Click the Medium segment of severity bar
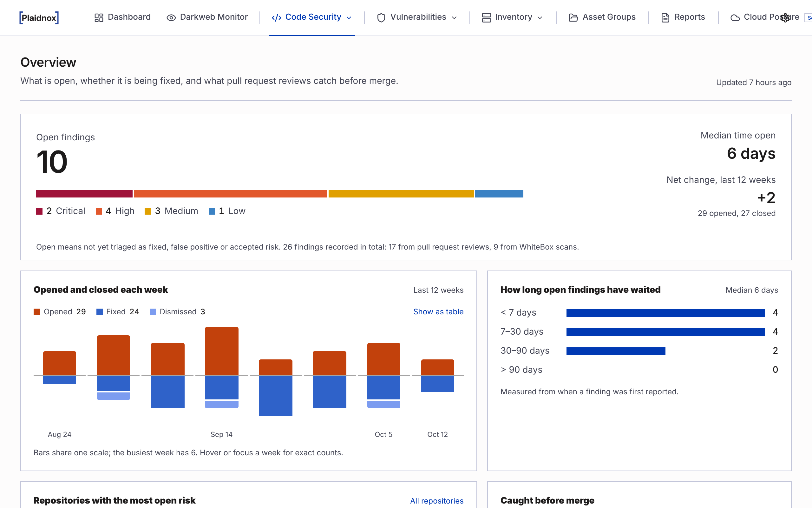Screen dimensions: 812x508 401,194
